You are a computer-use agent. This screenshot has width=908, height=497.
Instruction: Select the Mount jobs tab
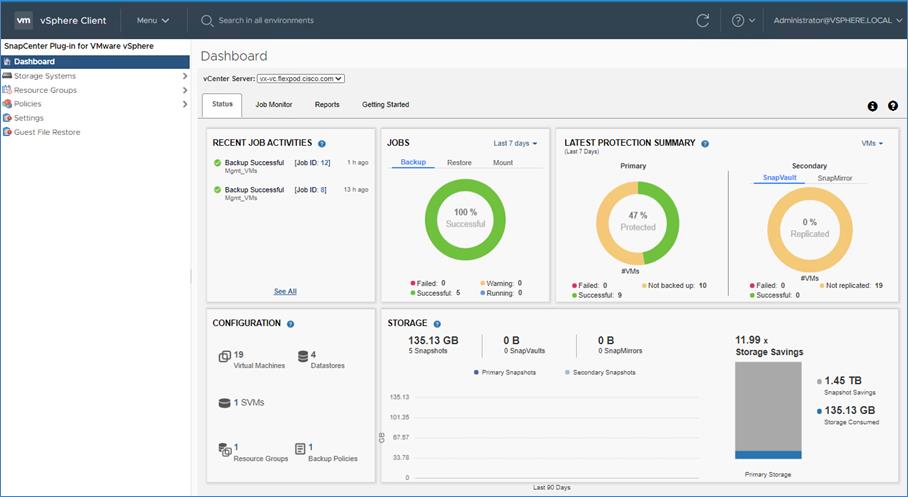(x=503, y=163)
